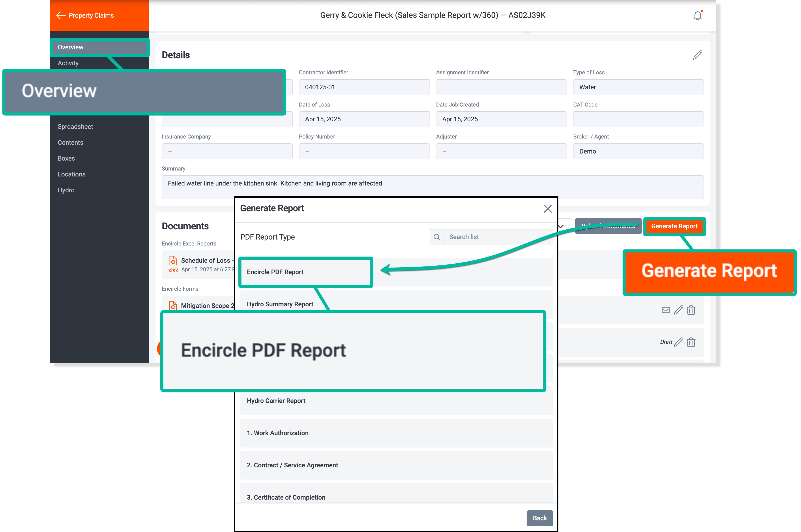The image size is (801, 532).
Task: Return to Property Claims via the link
Action: (91, 16)
